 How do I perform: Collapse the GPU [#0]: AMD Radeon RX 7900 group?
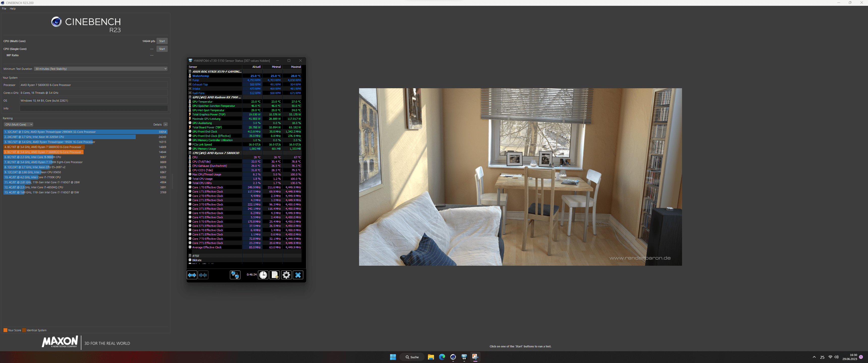click(x=217, y=97)
